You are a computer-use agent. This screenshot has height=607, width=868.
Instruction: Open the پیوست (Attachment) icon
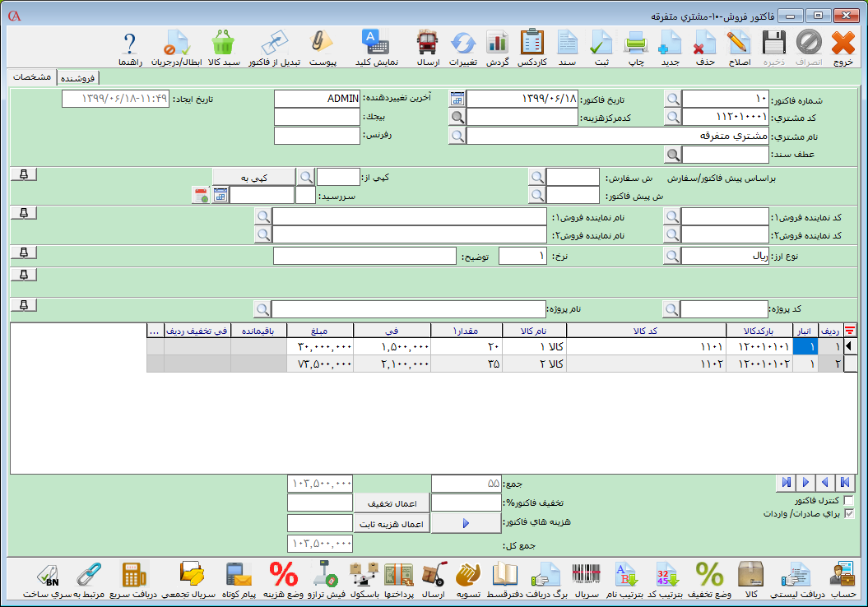(321, 47)
